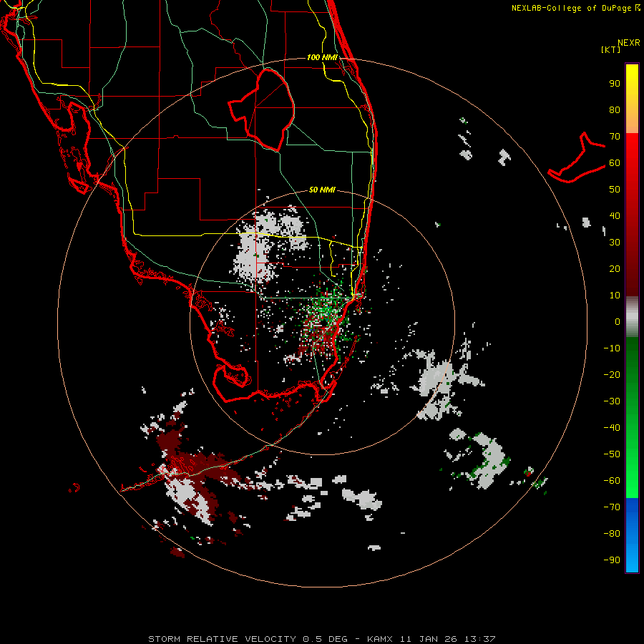Viewport: 644px width, 644px height.
Task: Click the 80 value on velocity scale
Action: pos(615,110)
